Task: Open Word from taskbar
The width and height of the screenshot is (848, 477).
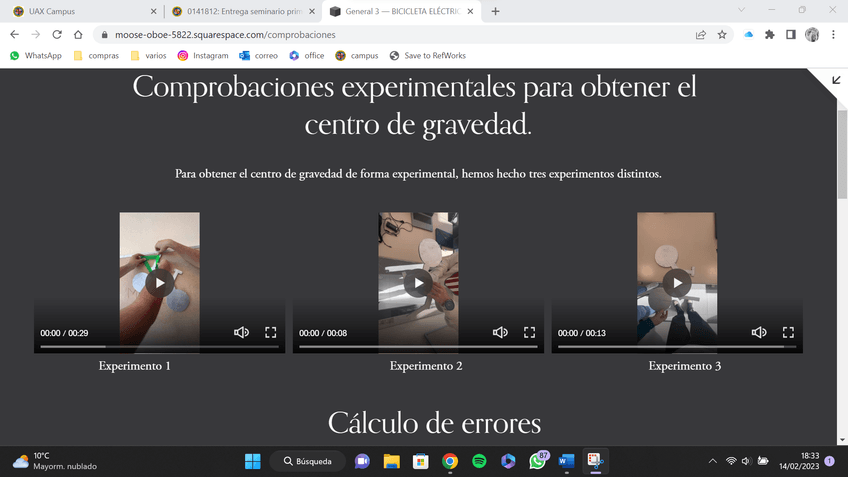Action: 566,461
